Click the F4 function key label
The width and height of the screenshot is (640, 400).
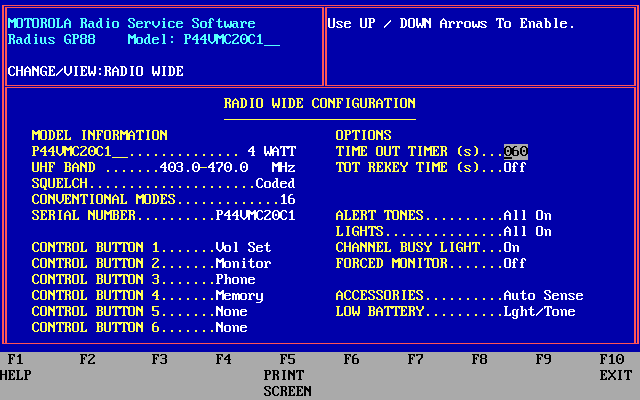pos(224,359)
